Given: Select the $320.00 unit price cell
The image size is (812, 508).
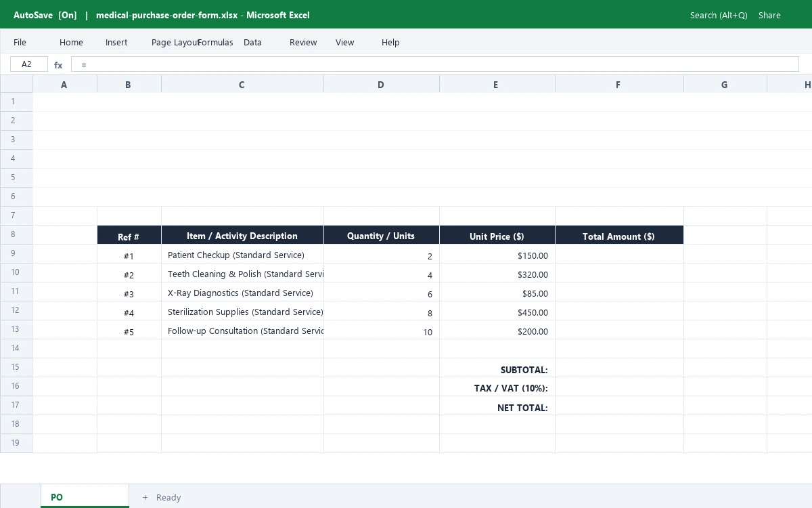Looking at the screenshot, I should [x=497, y=273].
